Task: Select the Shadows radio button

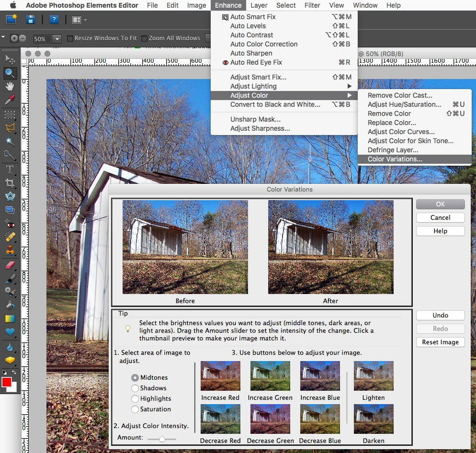Action: tap(135, 388)
